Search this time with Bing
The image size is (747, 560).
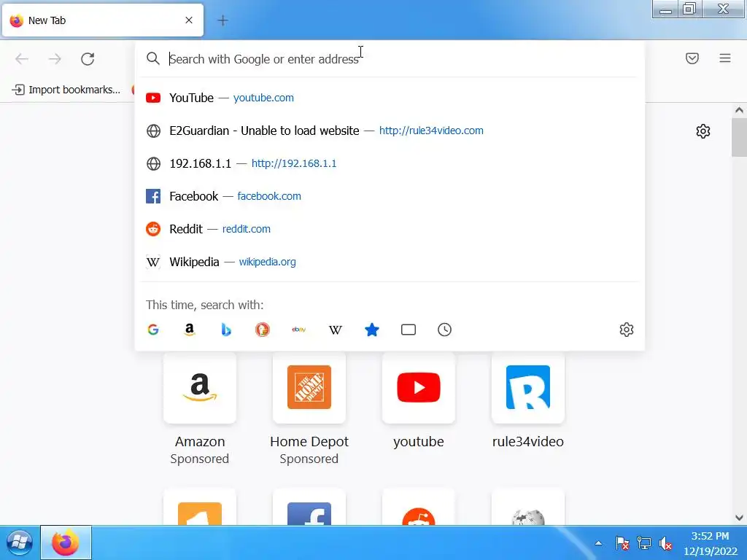[226, 330]
